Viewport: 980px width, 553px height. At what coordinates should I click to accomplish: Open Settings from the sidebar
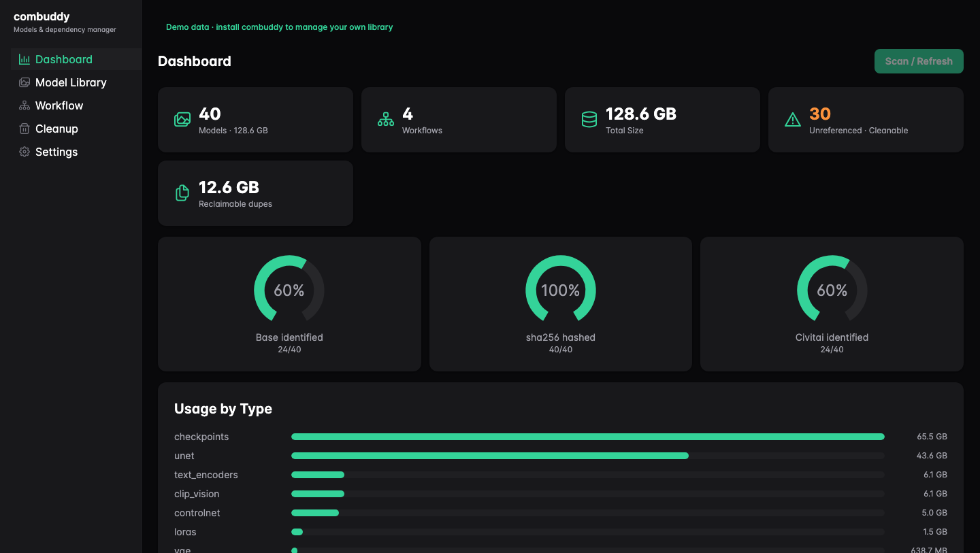coord(76,152)
